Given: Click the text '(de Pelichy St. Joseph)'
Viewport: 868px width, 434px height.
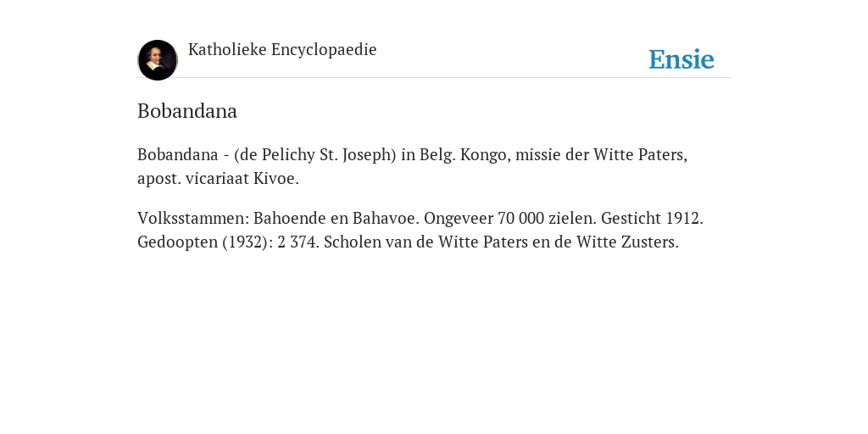Looking at the screenshot, I should coord(315,154).
